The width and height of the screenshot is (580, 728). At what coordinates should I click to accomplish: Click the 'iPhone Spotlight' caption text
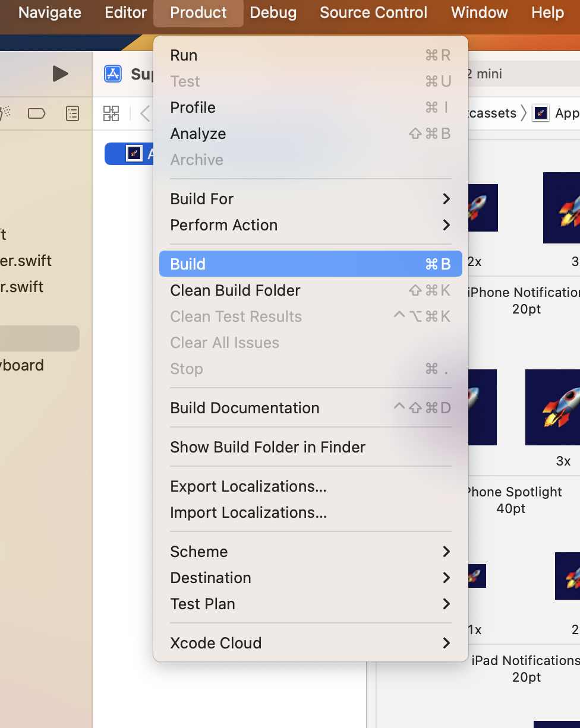point(514,492)
